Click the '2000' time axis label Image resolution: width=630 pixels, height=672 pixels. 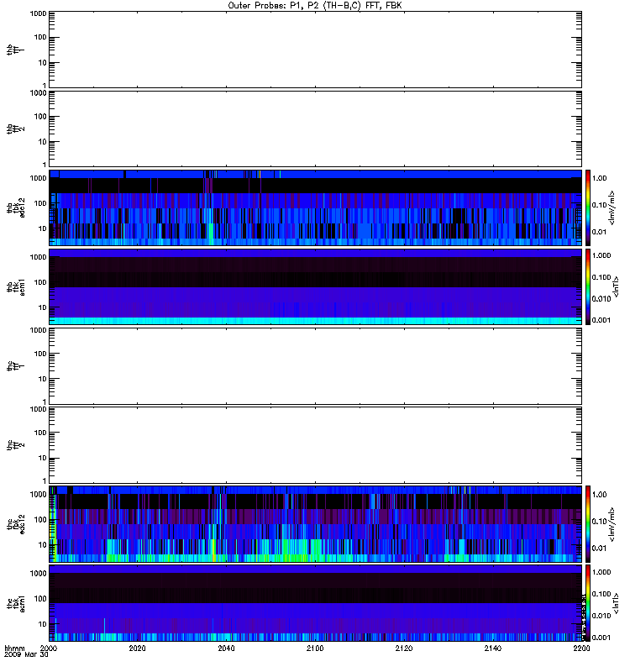click(x=49, y=648)
